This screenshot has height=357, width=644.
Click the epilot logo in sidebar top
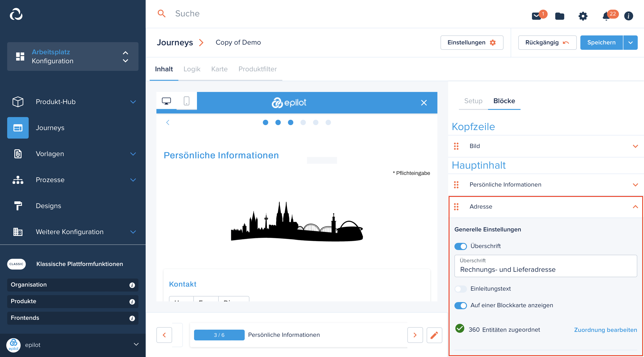point(16,14)
